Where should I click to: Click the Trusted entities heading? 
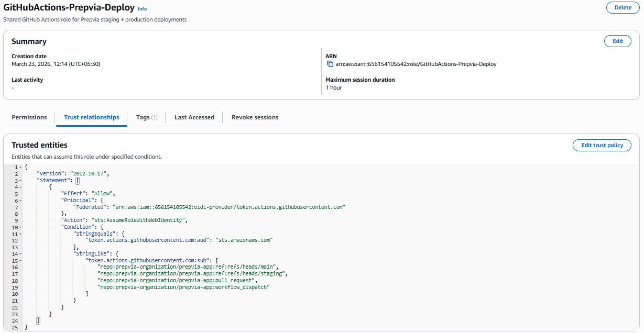pos(39,145)
